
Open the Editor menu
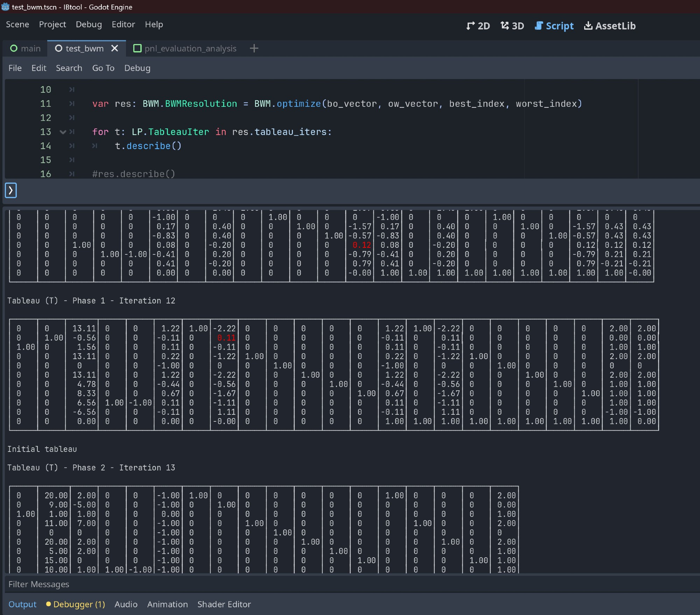coord(123,25)
